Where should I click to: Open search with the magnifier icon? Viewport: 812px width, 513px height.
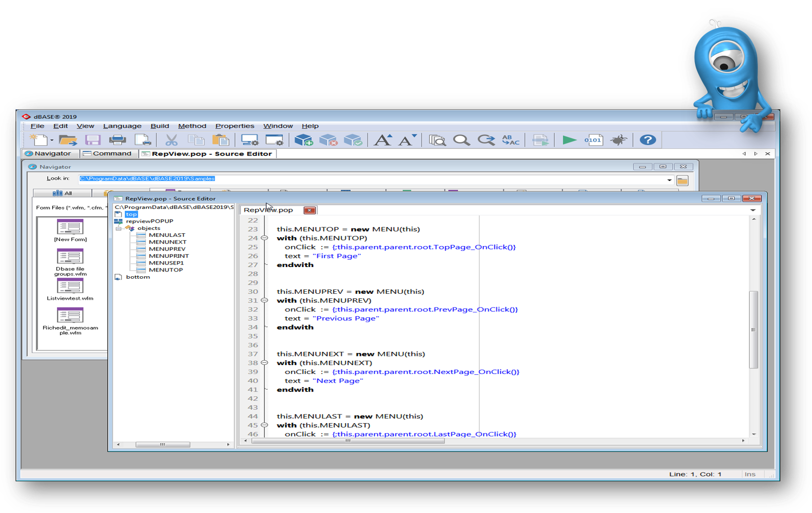(461, 140)
